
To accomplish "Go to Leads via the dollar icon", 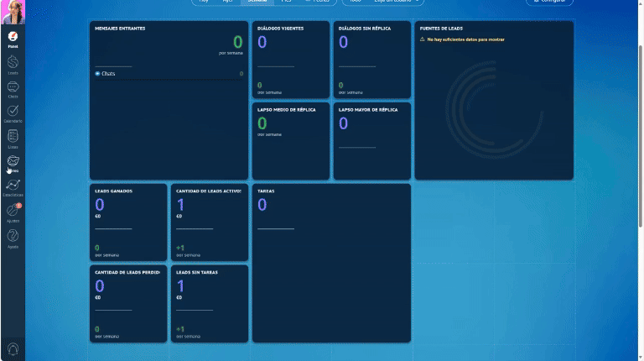I will [x=13, y=65].
